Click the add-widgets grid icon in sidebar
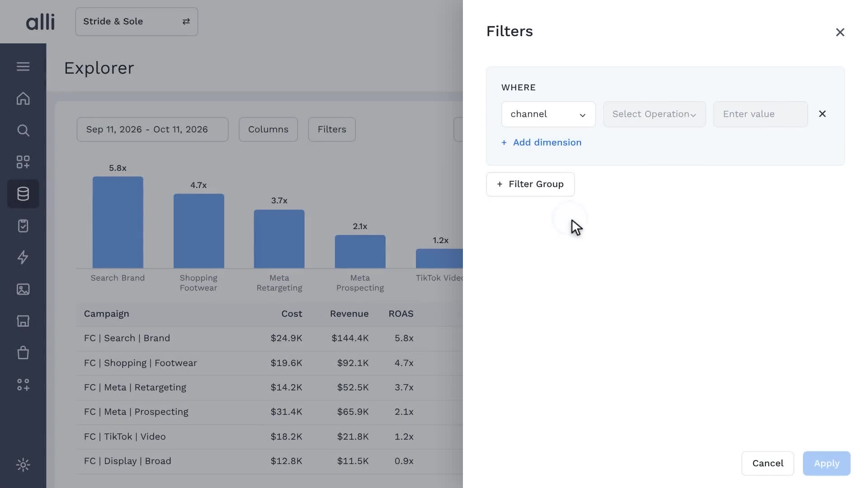This screenshot has width=868, height=488. [23, 162]
